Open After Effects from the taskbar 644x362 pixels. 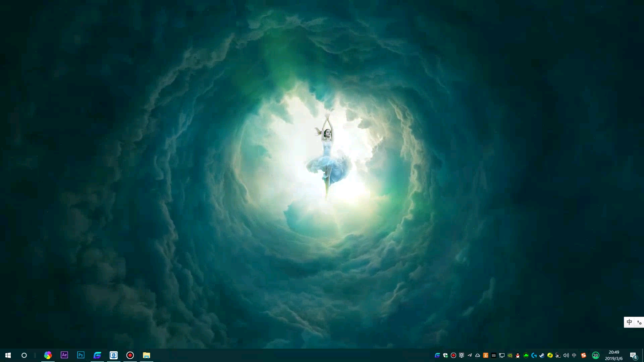64,355
